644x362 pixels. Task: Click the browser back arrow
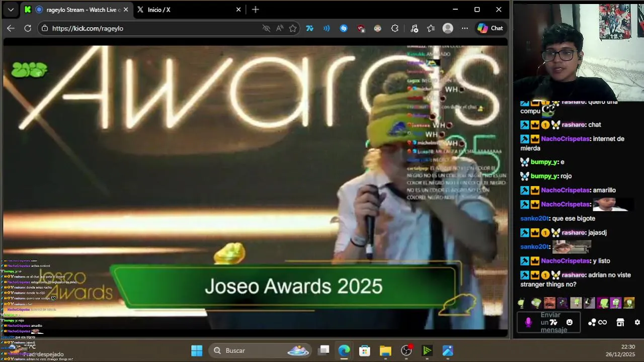(x=11, y=28)
